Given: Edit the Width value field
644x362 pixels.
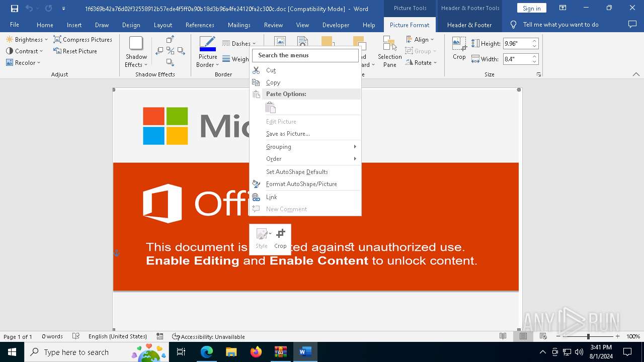Looking at the screenshot, I should point(517,59).
